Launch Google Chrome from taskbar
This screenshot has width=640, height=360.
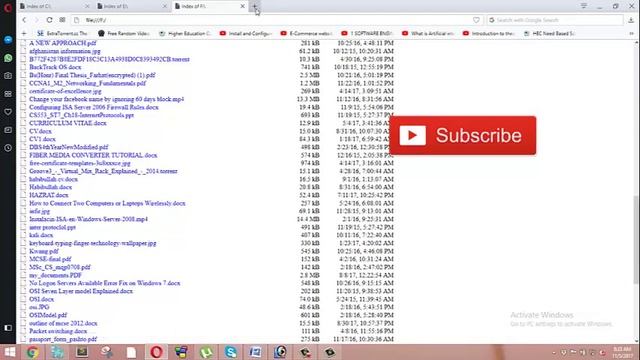[32, 352]
